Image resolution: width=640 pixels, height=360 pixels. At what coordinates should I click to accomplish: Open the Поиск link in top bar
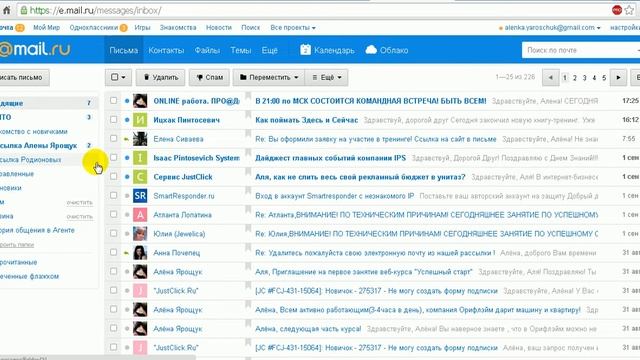(x=251, y=28)
